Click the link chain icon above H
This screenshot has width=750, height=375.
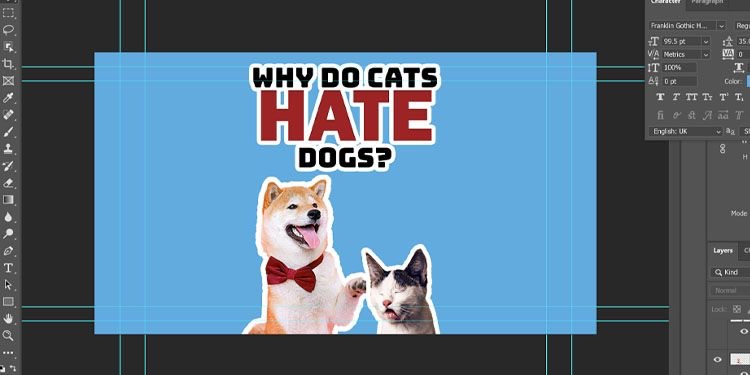click(x=722, y=148)
